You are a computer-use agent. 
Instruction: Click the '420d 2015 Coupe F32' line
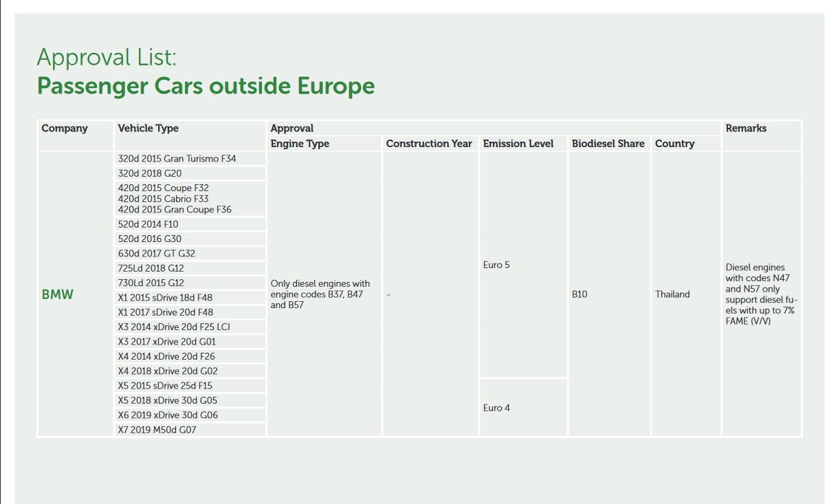point(164,188)
